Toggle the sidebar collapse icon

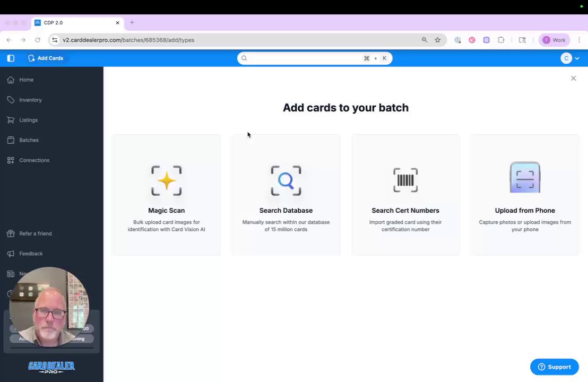click(11, 58)
